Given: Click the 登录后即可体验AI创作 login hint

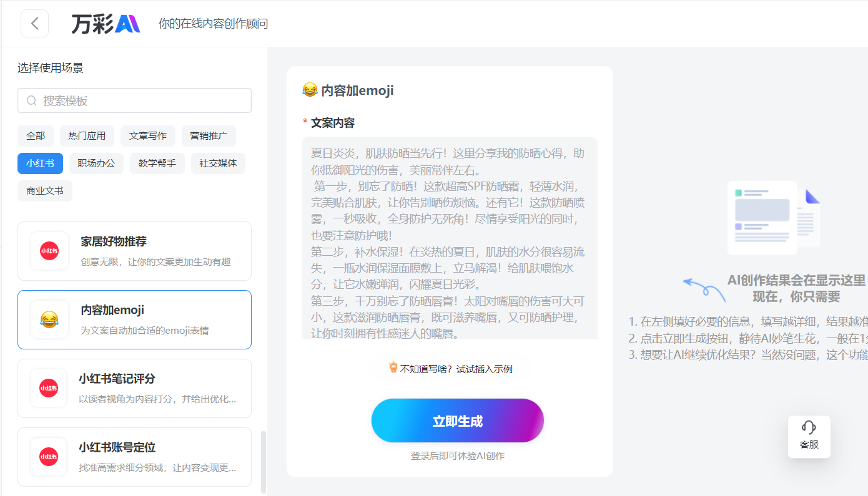Looking at the screenshot, I should coord(458,456).
